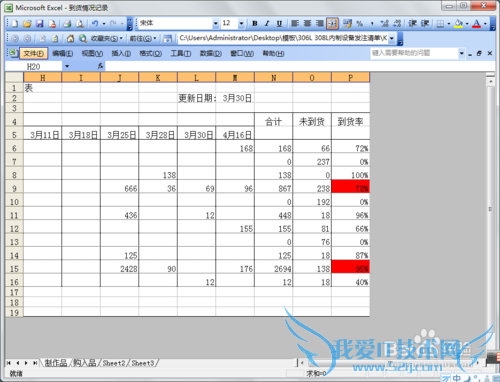The height and width of the screenshot is (382, 500).
Task: Increase indent
Action: point(425,23)
